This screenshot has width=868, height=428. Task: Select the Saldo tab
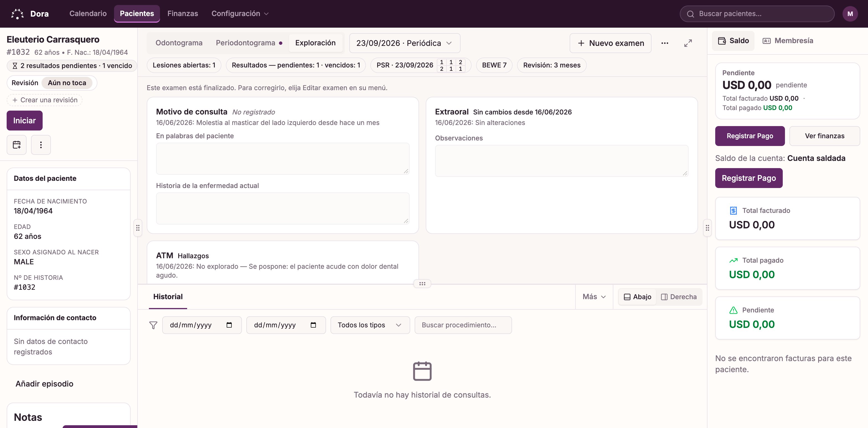[x=733, y=41]
